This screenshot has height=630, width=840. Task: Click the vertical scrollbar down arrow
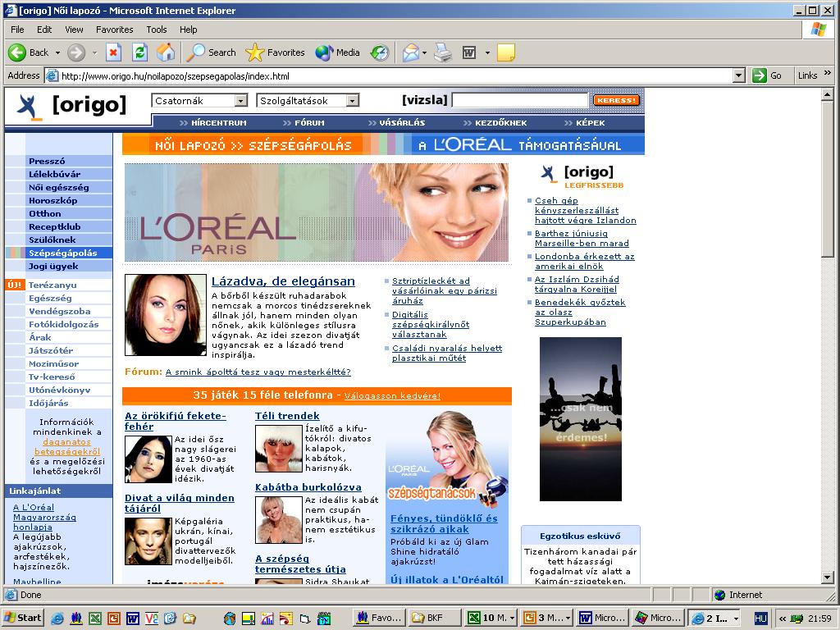point(827,577)
